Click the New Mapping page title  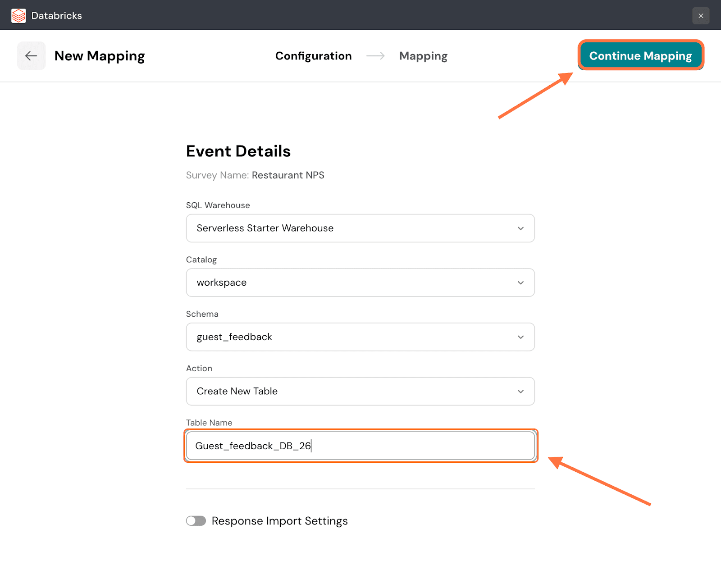click(x=100, y=56)
